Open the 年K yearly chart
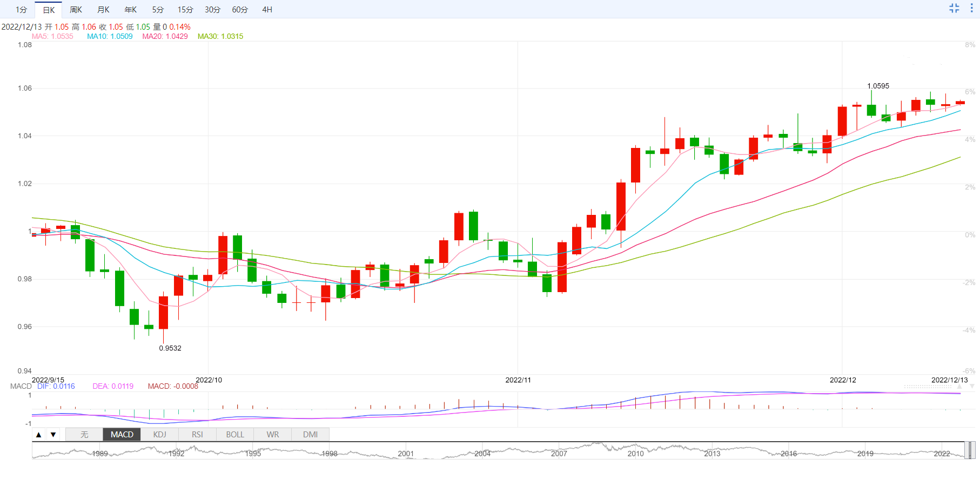This screenshot has width=980, height=480. [131, 10]
